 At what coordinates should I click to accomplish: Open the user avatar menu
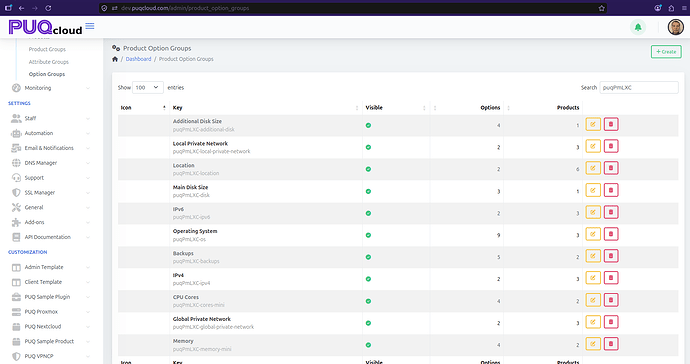(x=675, y=27)
